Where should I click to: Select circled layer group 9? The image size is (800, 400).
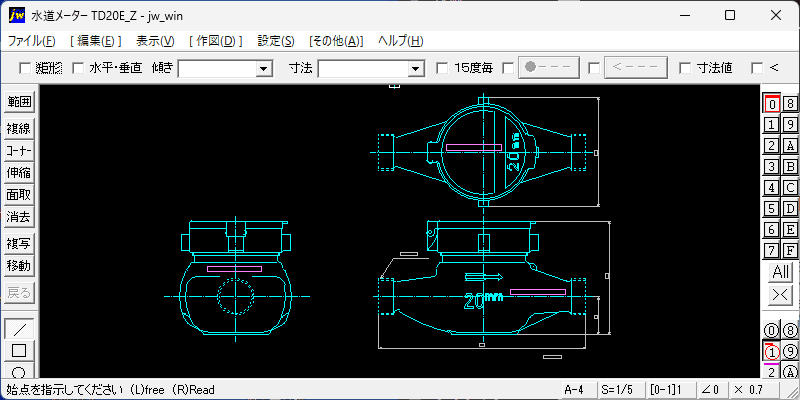(790, 352)
